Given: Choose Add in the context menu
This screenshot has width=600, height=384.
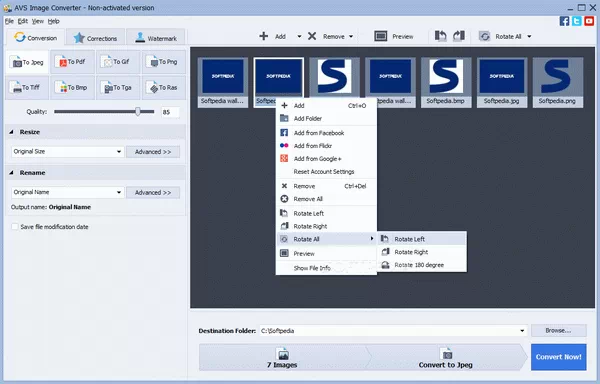Looking at the screenshot, I should click(x=326, y=106).
